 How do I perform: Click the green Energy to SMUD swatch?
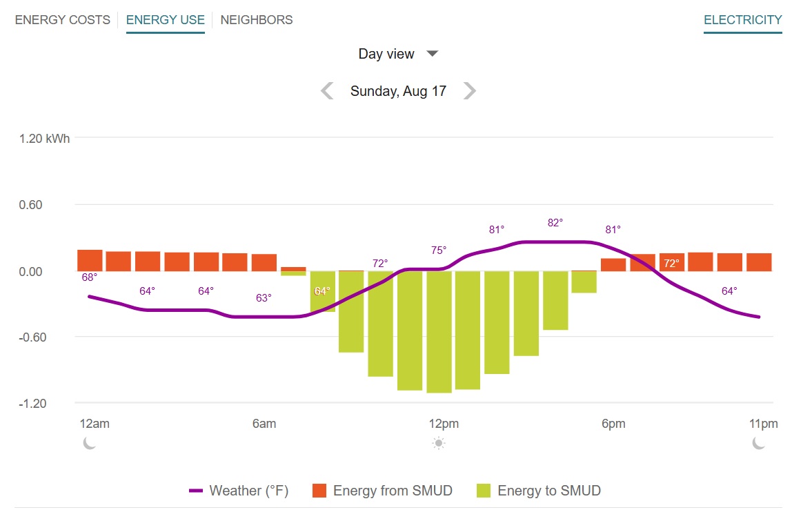(x=483, y=491)
